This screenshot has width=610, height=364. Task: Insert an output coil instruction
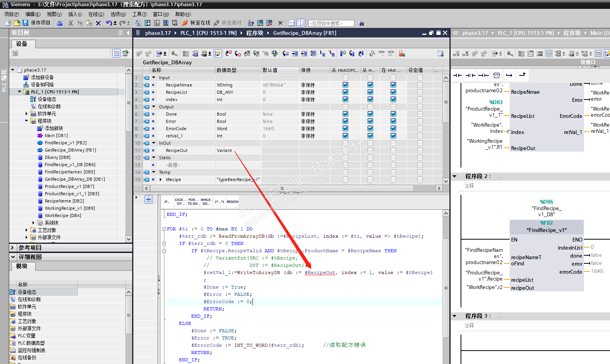click(484, 75)
